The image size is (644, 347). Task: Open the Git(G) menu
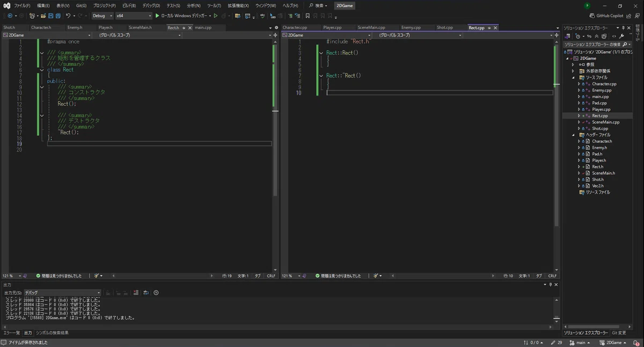81,5
